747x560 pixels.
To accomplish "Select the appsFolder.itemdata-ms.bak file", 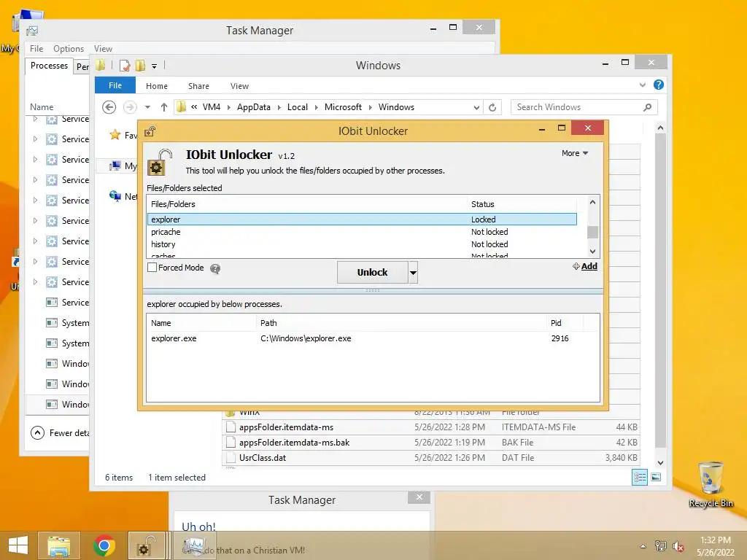I will click(x=432, y=443).
